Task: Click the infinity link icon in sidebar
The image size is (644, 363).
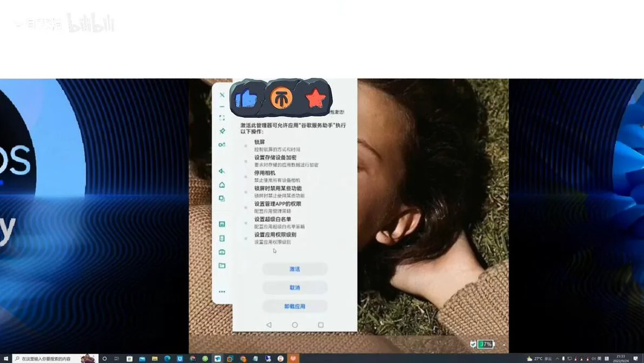Action: [222, 144]
